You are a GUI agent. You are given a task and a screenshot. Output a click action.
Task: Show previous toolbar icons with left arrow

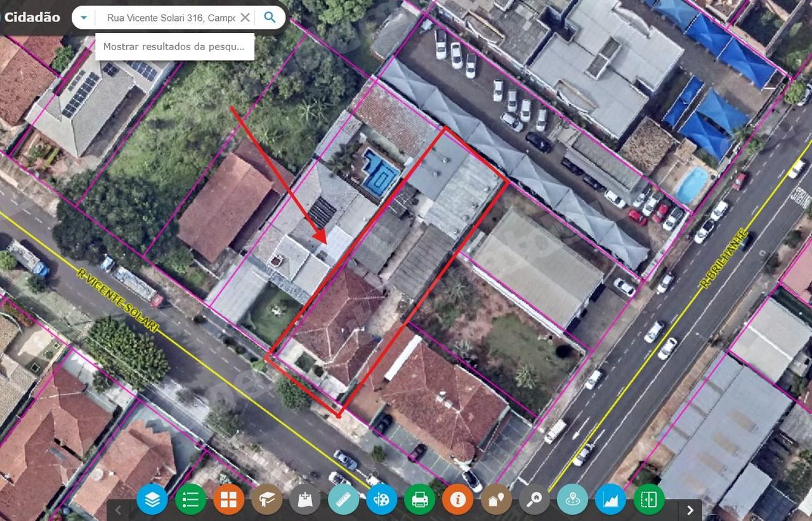coord(118,510)
